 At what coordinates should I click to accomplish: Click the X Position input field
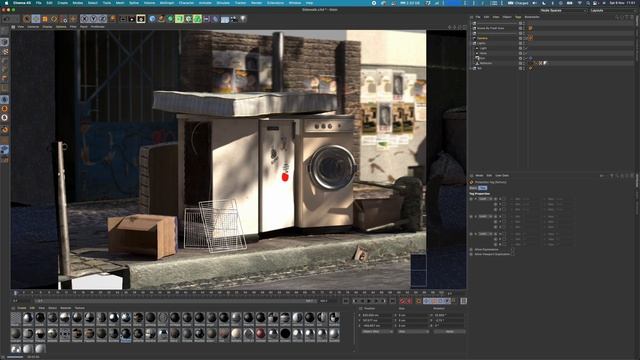point(376,315)
